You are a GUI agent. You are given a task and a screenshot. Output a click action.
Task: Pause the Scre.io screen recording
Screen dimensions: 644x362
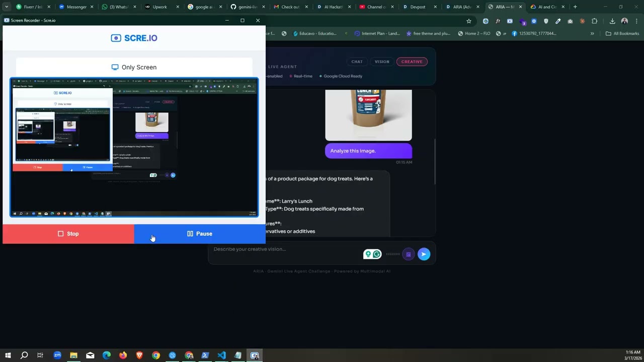(200, 234)
